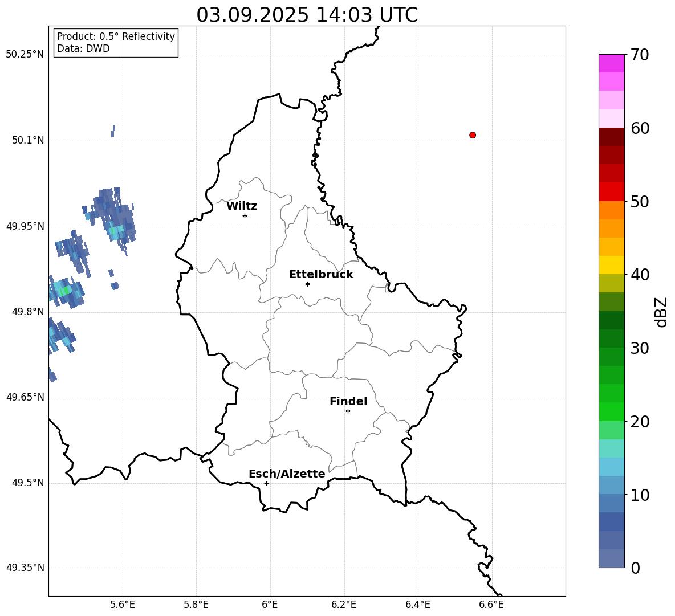Click the longitude label '5.6°E'
The image size is (675, 616).
123,605
